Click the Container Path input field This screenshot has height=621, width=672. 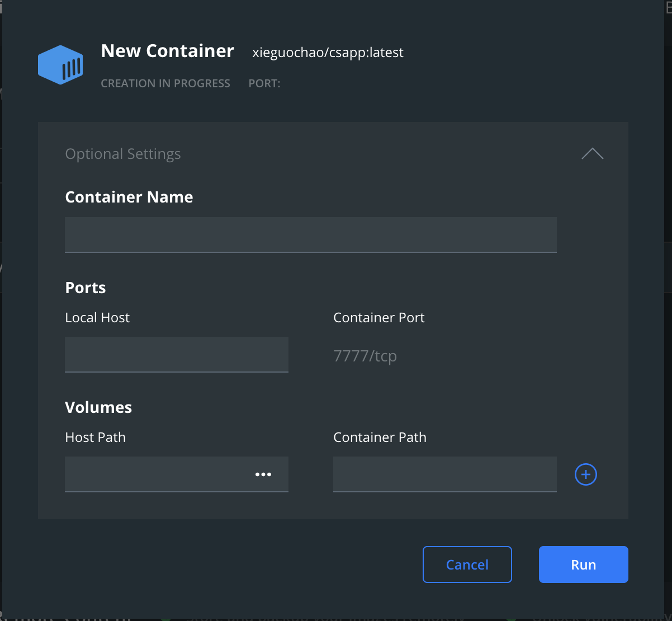coord(444,474)
